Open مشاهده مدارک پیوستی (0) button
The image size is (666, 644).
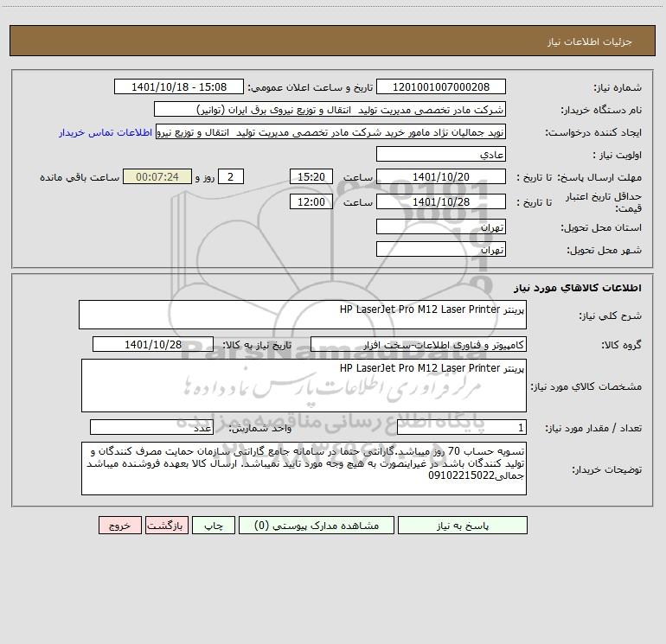(x=317, y=525)
